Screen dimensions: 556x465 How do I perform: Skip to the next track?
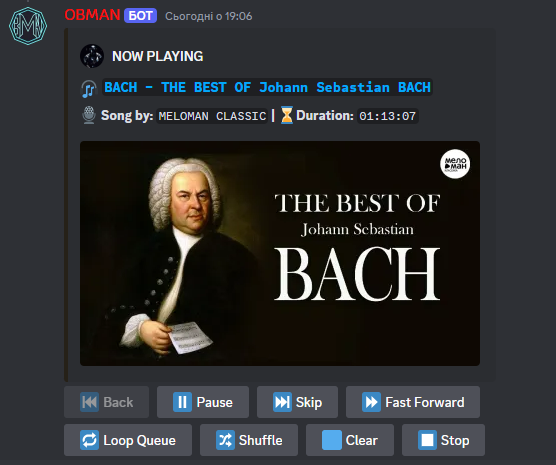pos(297,402)
